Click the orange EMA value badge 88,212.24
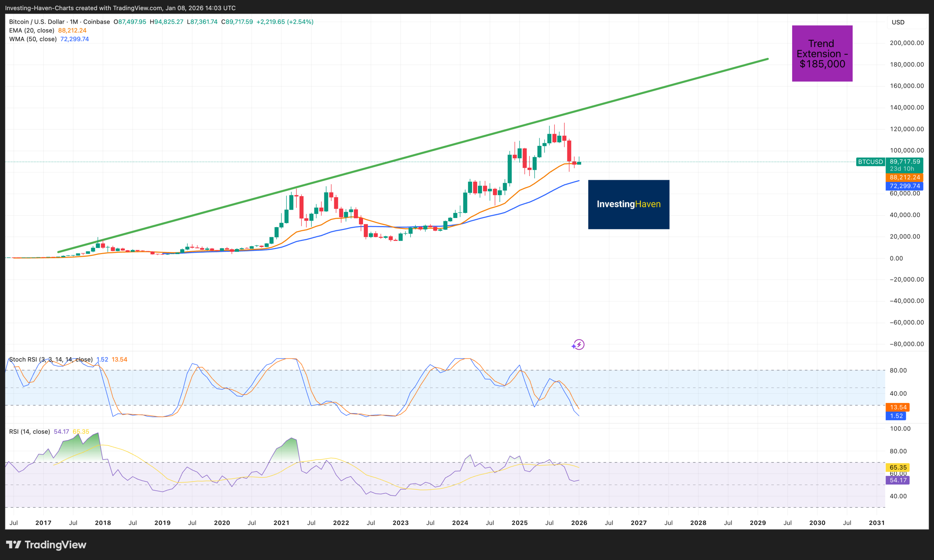Viewport: 934px width, 560px height. (x=904, y=177)
